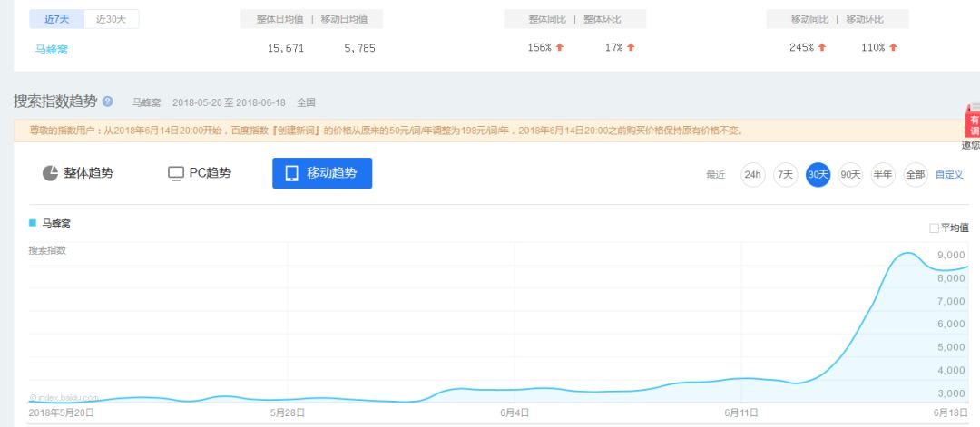The width and height of the screenshot is (980, 427).
Task: Open the 马蜂窝 keyword link
Action: click(51, 49)
